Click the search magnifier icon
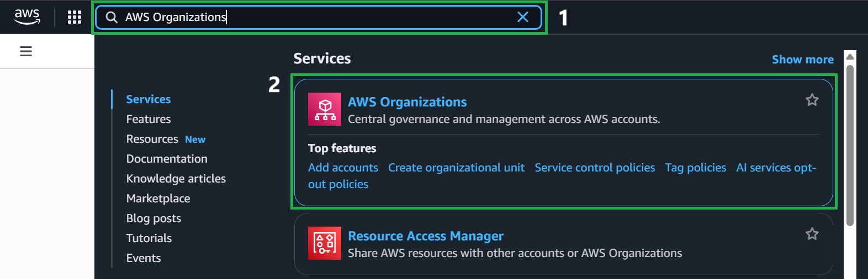 112,18
